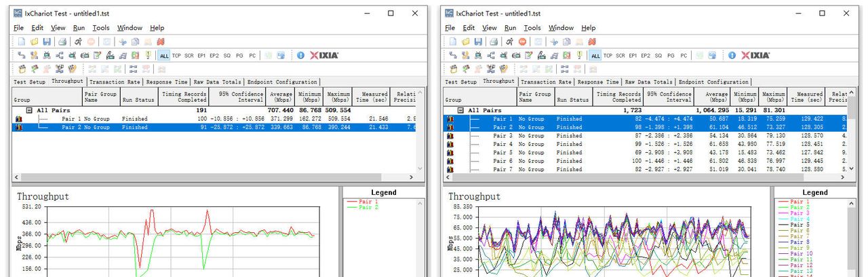This screenshot has height=277, width=868.
Task: Toggle the EP1 filter in left window
Action: 201,56
